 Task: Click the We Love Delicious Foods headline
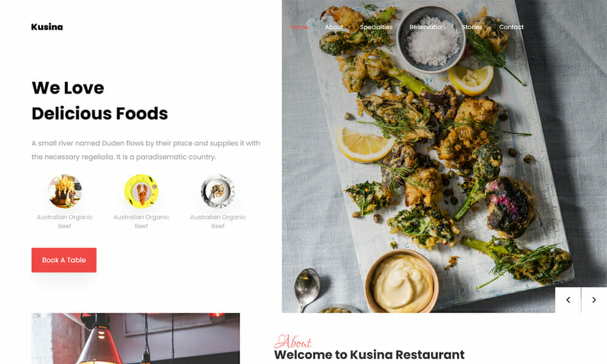(100, 101)
